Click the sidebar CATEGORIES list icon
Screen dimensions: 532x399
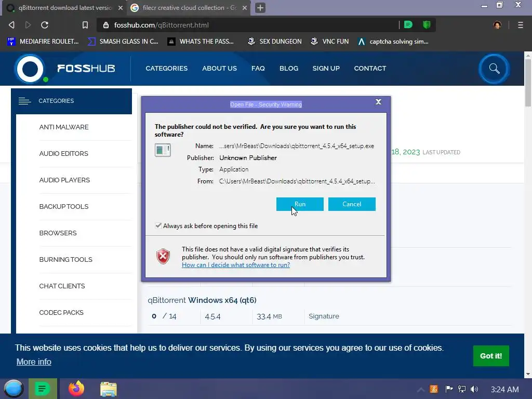coord(25,101)
